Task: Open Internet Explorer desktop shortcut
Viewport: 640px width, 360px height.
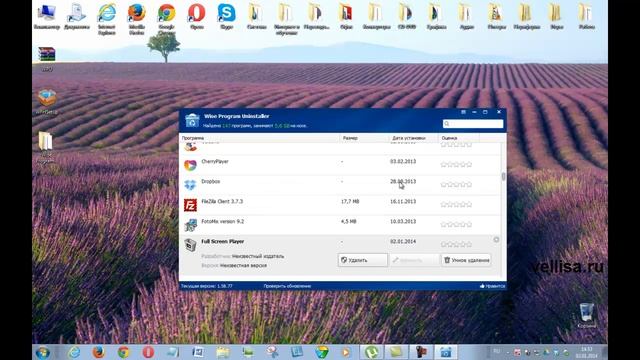Action: (x=107, y=18)
